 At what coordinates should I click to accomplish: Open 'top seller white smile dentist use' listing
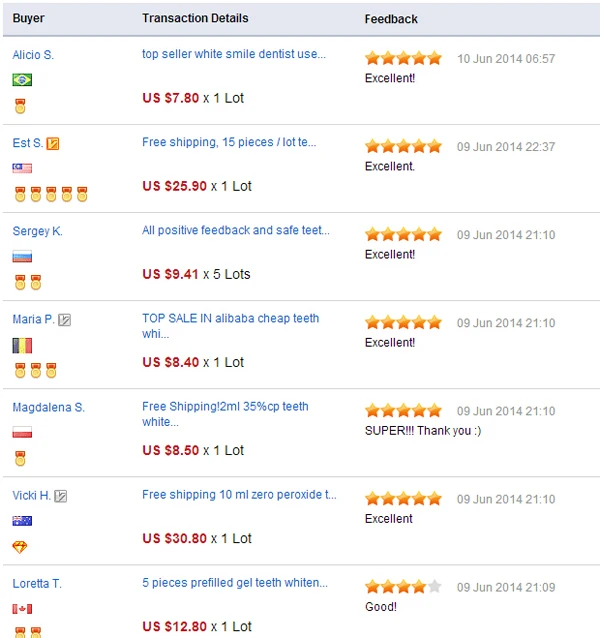click(x=234, y=54)
